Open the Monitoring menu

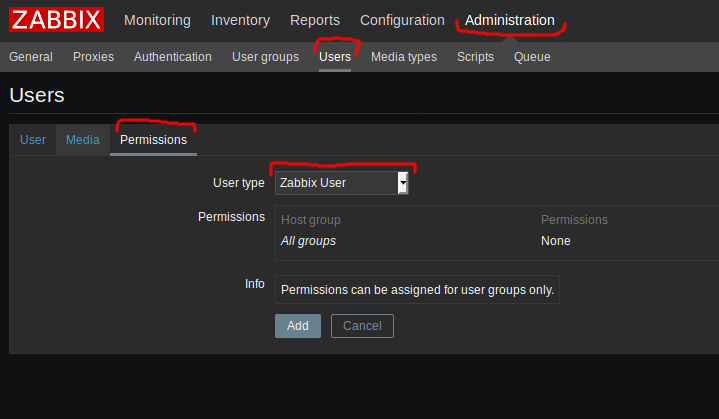pyautogui.click(x=158, y=20)
